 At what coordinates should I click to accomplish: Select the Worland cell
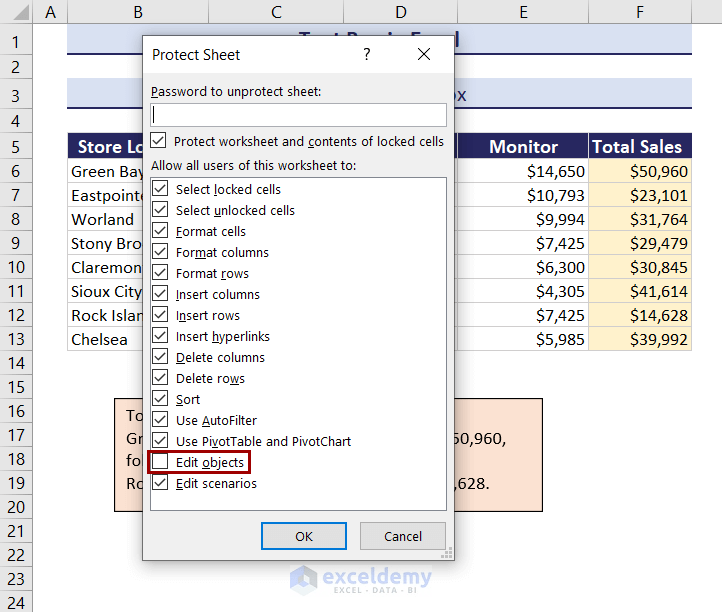[105, 219]
